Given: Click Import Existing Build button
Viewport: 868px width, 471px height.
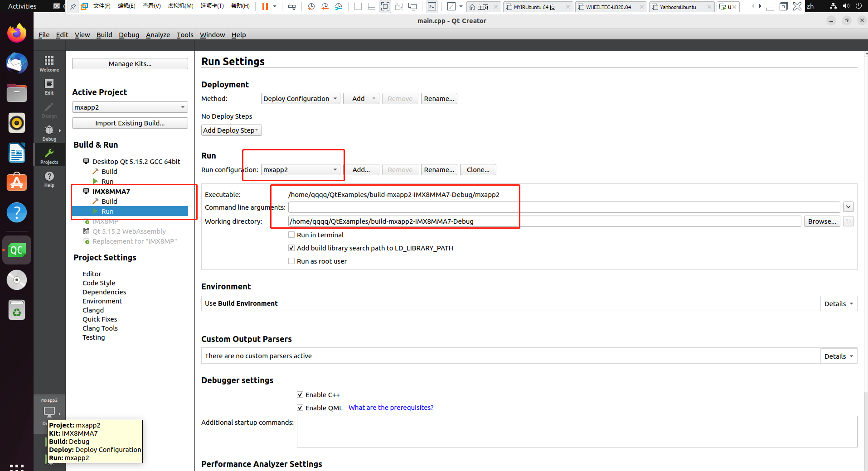Looking at the screenshot, I should point(130,123).
